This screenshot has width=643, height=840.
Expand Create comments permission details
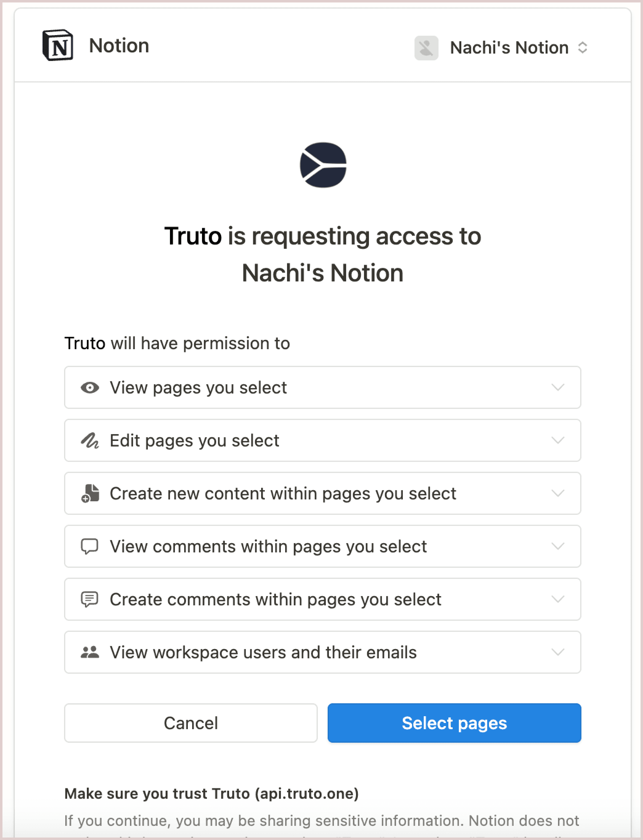(x=558, y=599)
